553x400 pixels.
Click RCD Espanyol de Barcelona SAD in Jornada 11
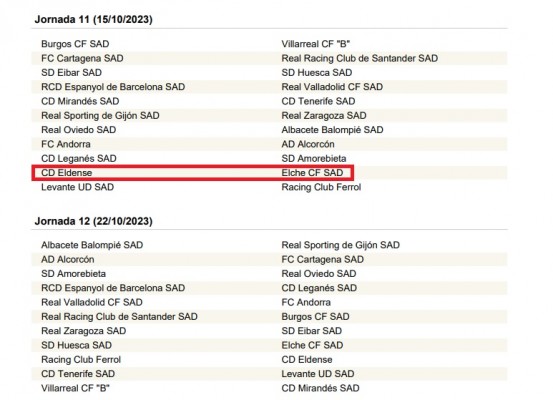pyautogui.click(x=113, y=87)
